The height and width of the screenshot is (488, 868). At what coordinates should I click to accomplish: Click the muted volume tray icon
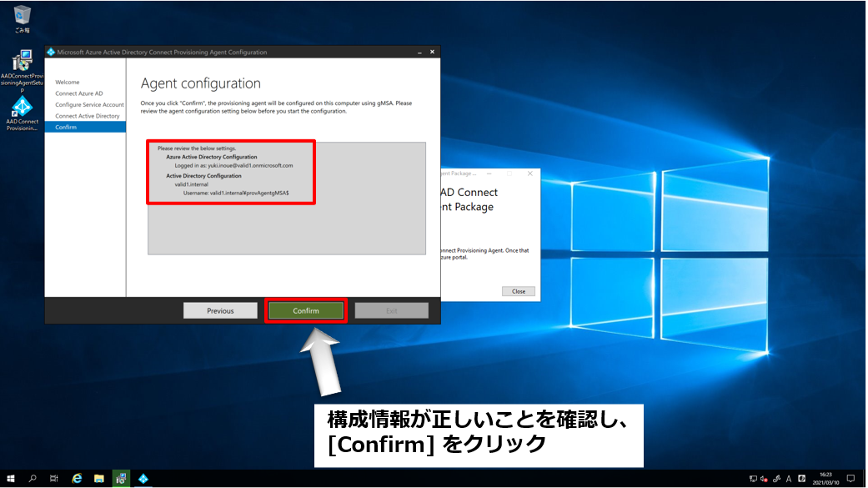[765, 479]
